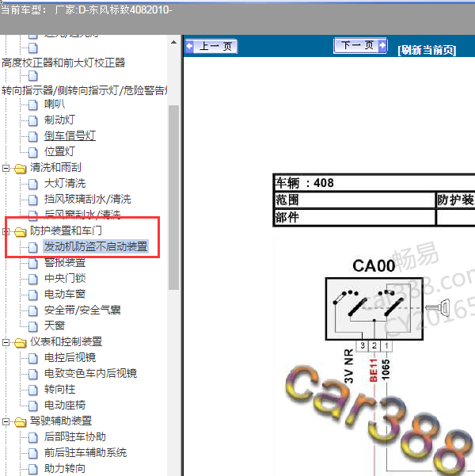Click the page icon beside 电动车窗
The width and height of the screenshot is (475, 476).
[x=33, y=295]
